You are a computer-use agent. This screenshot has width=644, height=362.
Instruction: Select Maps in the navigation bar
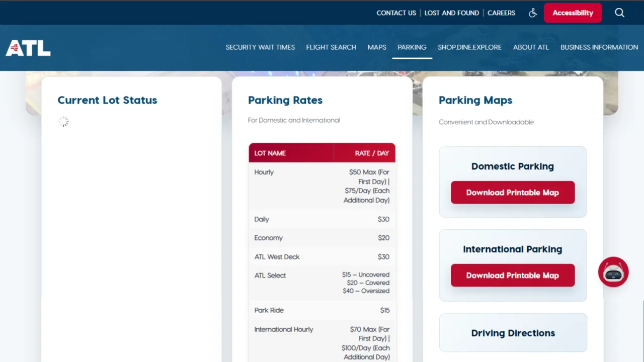377,47
